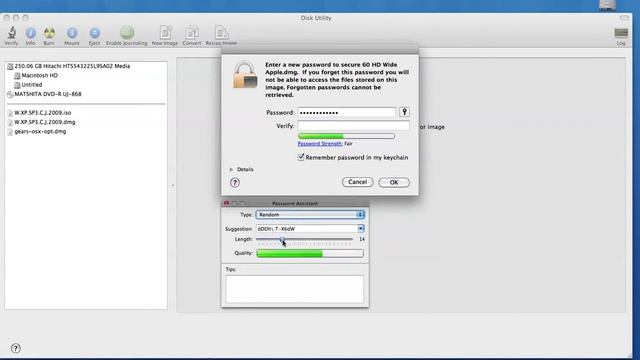
Task: Click the OK button
Action: point(394,182)
